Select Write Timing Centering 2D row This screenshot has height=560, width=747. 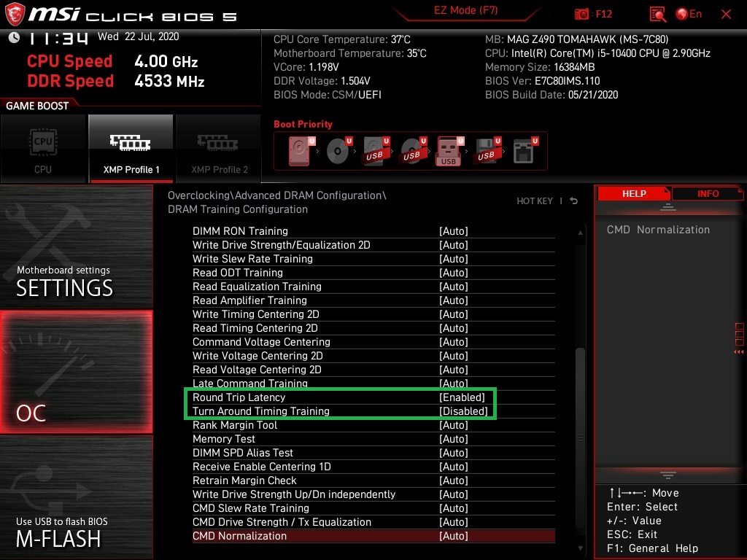[x=373, y=314]
